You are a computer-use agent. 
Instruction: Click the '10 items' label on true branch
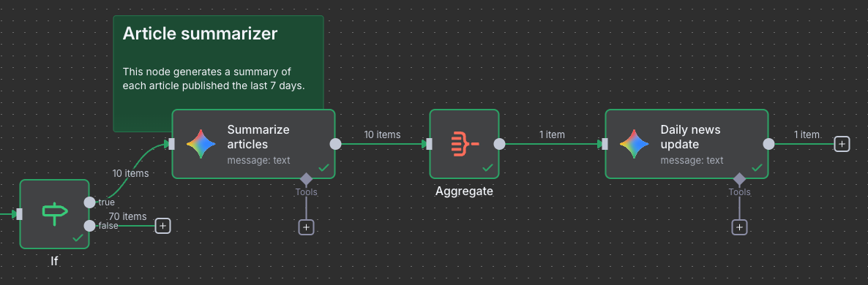pyautogui.click(x=131, y=173)
